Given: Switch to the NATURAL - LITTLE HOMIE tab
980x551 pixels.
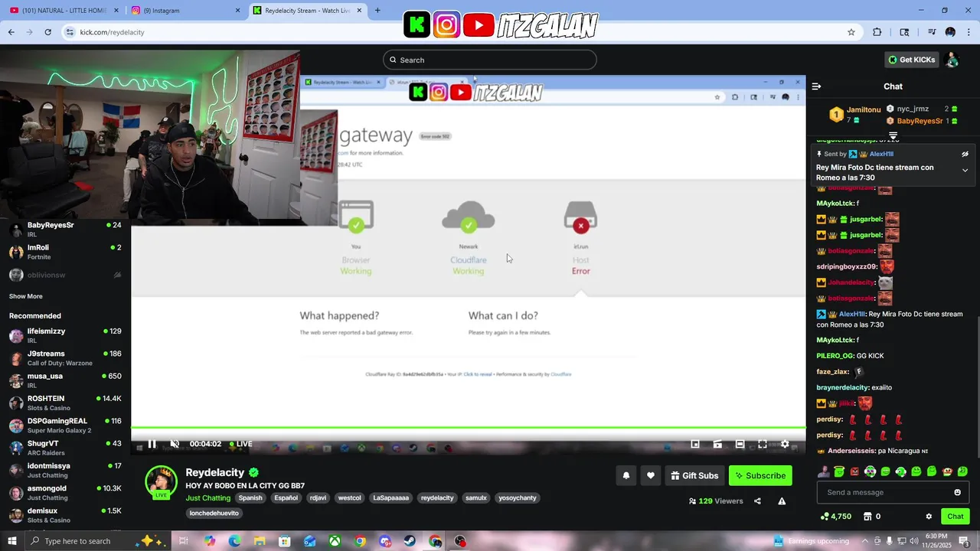Looking at the screenshot, I should pyautogui.click(x=63, y=11).
